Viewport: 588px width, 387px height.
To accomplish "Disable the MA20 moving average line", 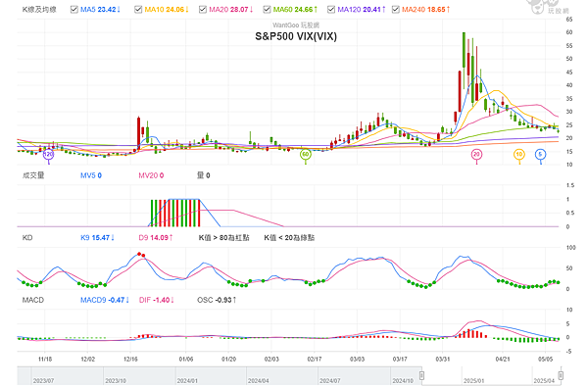I will [x=203, y=10].
